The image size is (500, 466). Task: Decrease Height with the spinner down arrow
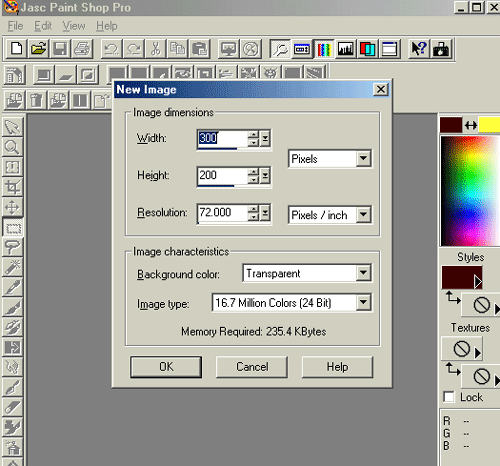click(x=254, y=179)
